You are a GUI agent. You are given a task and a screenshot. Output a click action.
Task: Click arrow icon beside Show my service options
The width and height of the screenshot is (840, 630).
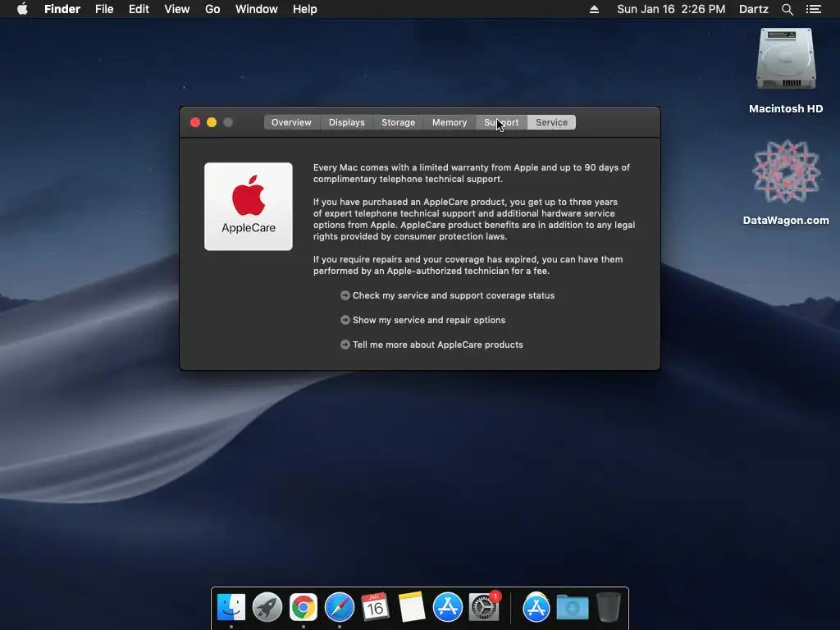345,320
